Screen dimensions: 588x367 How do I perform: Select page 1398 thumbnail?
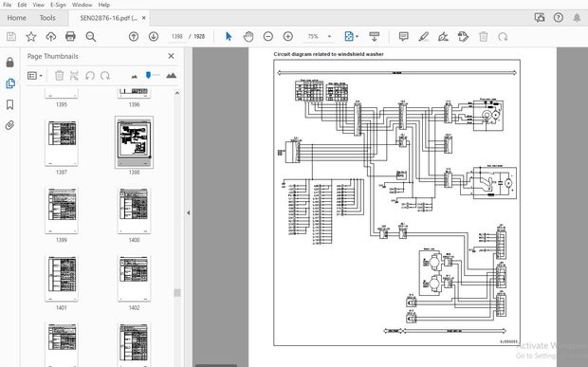pos(134,142)
